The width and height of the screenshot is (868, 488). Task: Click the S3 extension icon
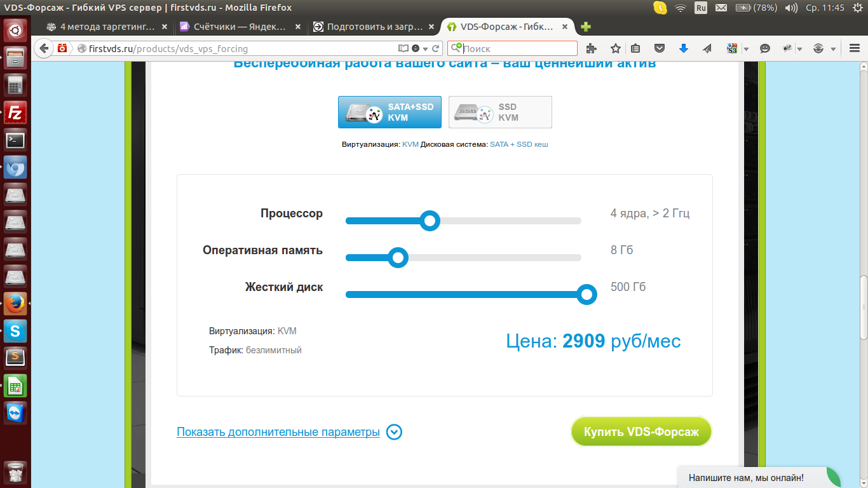(732, 48)
